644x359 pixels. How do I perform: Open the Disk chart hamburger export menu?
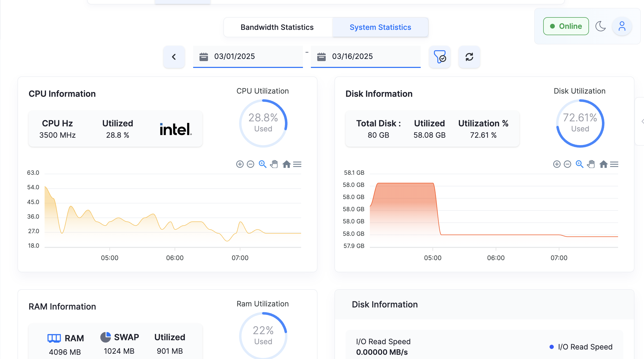tap(614, 164)
